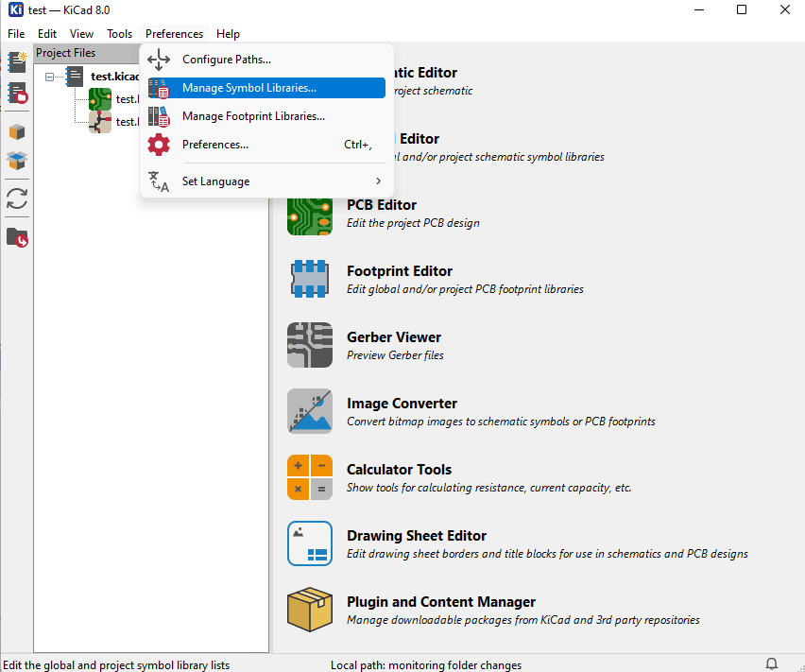Launch Plugin and Content Manager via title
Image resolution: width=805 pixels, height=672 pixels.
441,602
